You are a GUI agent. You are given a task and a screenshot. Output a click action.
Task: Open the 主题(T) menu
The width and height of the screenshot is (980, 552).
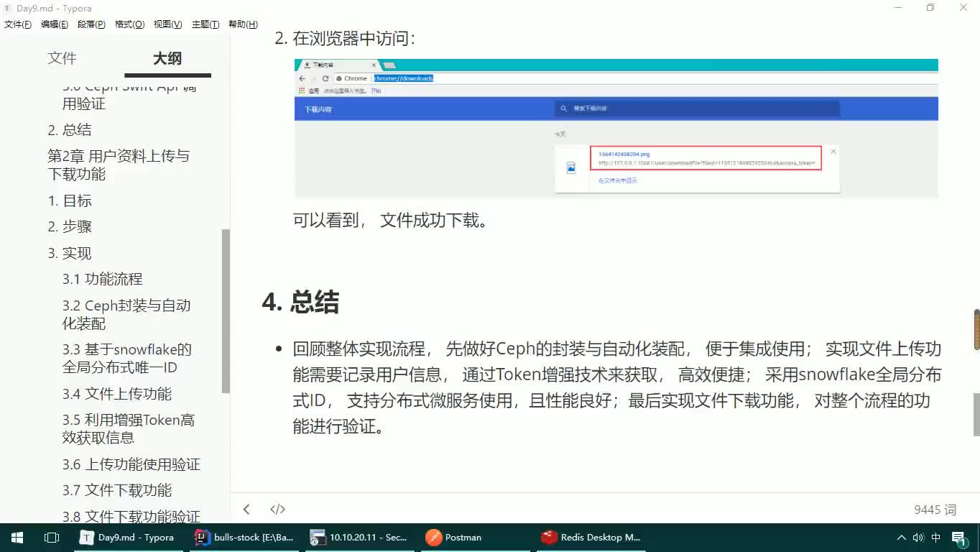(205, 24)
